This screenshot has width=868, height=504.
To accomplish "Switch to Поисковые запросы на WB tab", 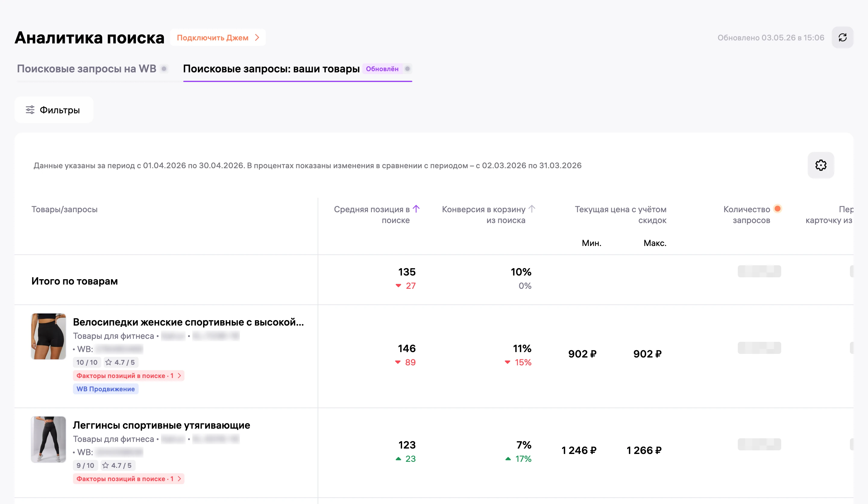I will tap(86, 68).
